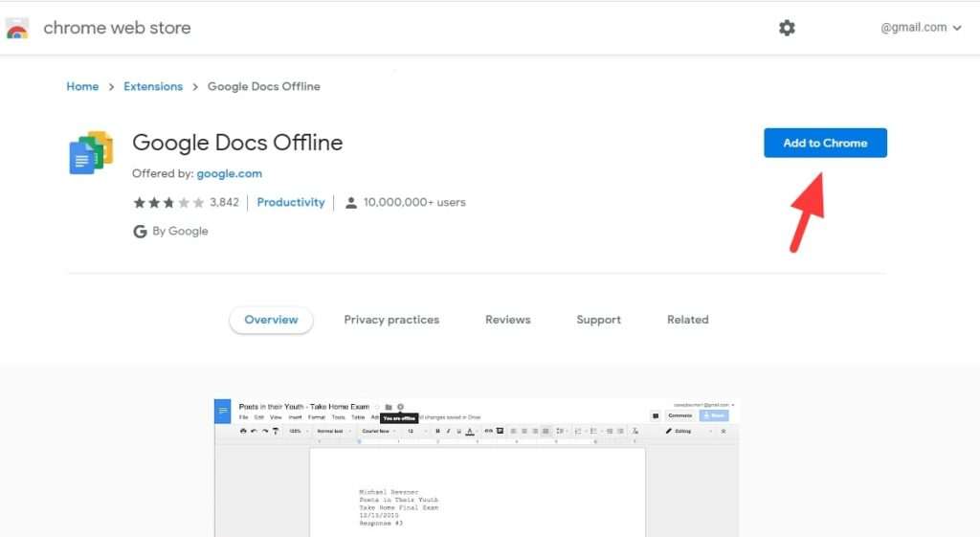Open the Productivity category link
980x537 pixels.
[291, 203]
